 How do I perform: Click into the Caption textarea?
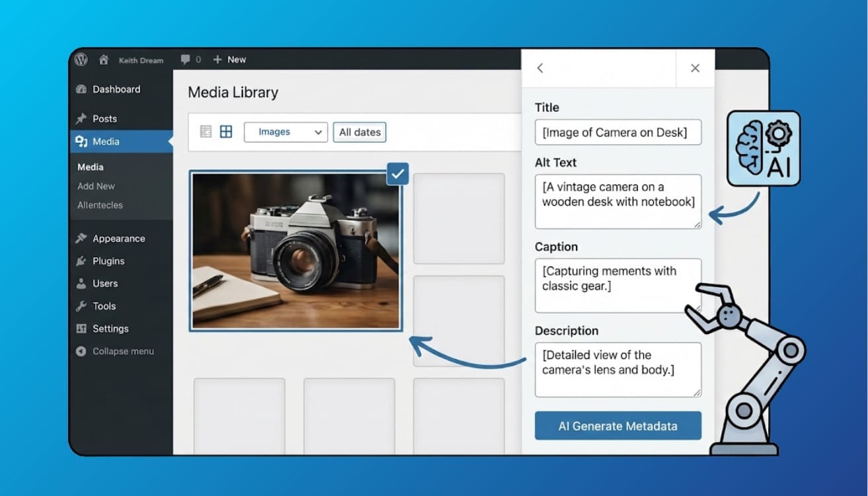tap(618, 286)
